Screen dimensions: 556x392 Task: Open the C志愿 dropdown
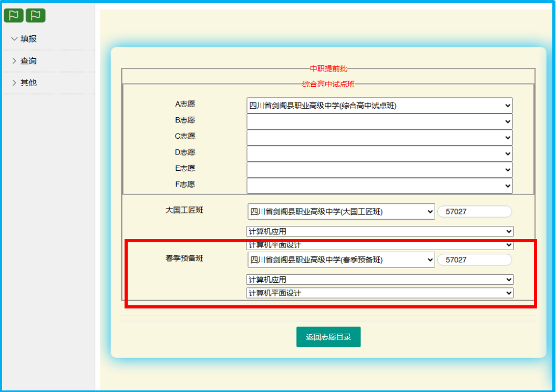click(379, 138)
